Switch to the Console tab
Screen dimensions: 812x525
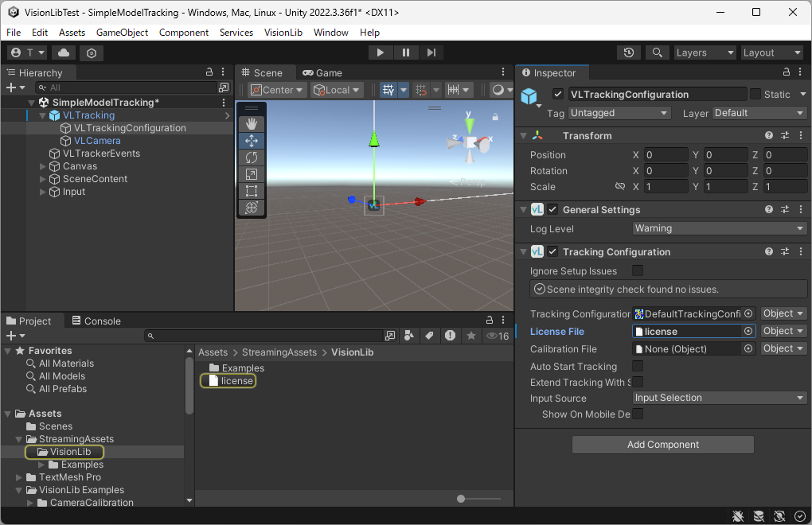tap(96, 321)
